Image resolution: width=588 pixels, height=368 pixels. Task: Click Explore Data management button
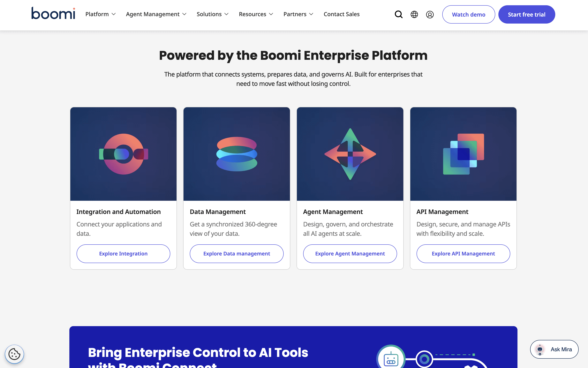tap(237, 254)
